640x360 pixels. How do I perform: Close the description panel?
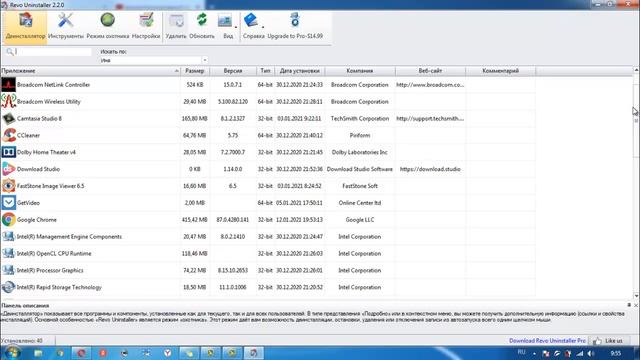pyautogui.click(x=636, y=305)
